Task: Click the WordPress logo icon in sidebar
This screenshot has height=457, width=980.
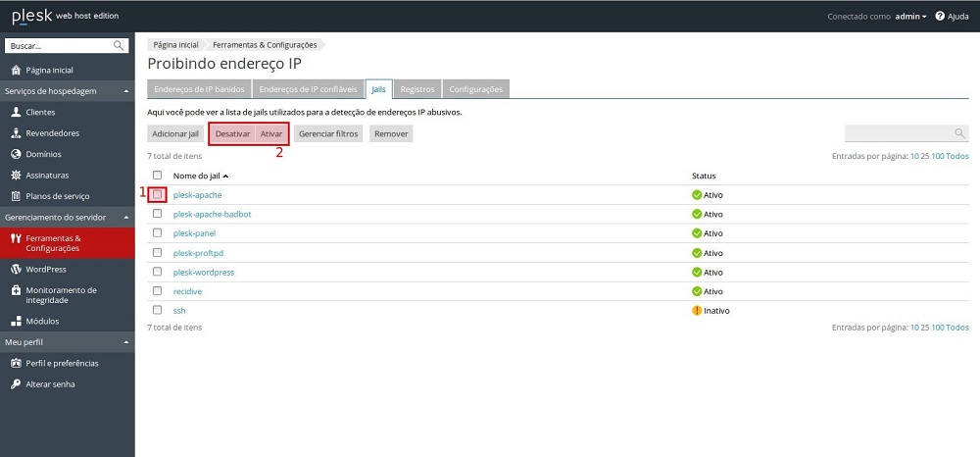Action: 16,269
